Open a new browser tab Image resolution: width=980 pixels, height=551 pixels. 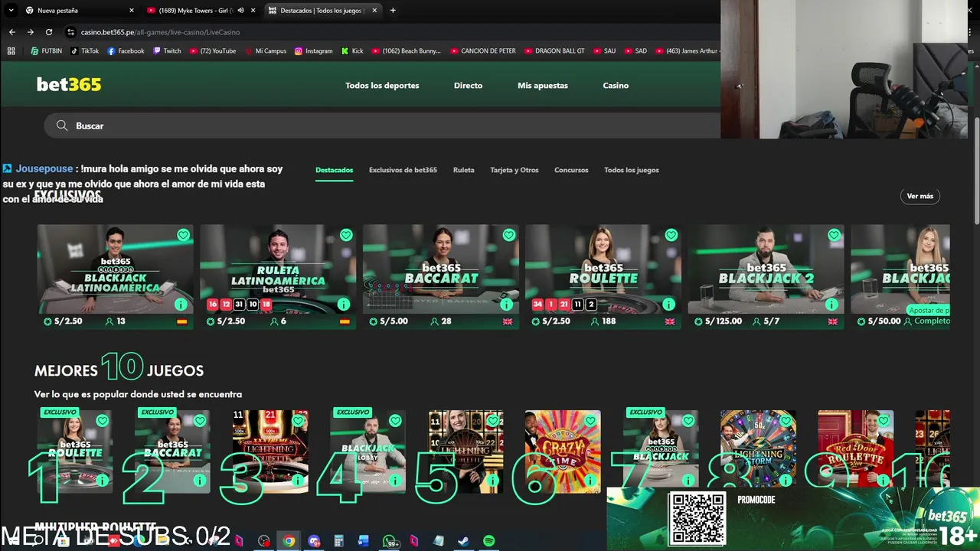(x=393, y=10)
